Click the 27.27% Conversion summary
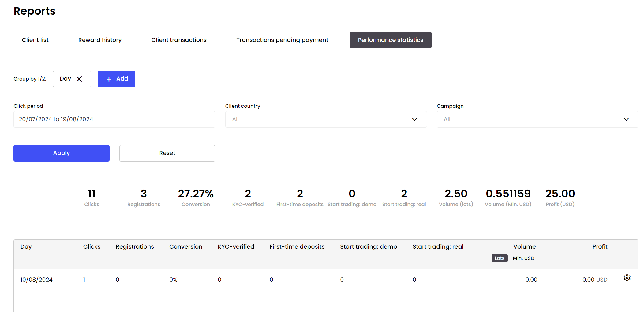This screenshot has width=644, height=312. (x=196, y=198)
